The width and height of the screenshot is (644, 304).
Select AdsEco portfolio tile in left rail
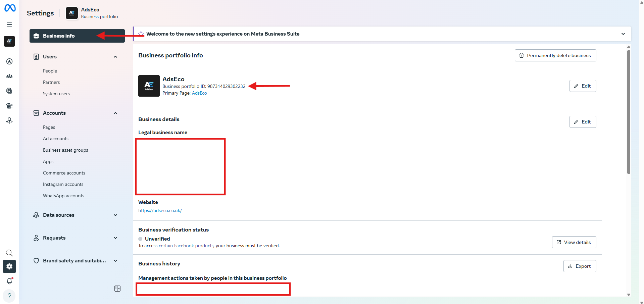(x=9, y=41)
